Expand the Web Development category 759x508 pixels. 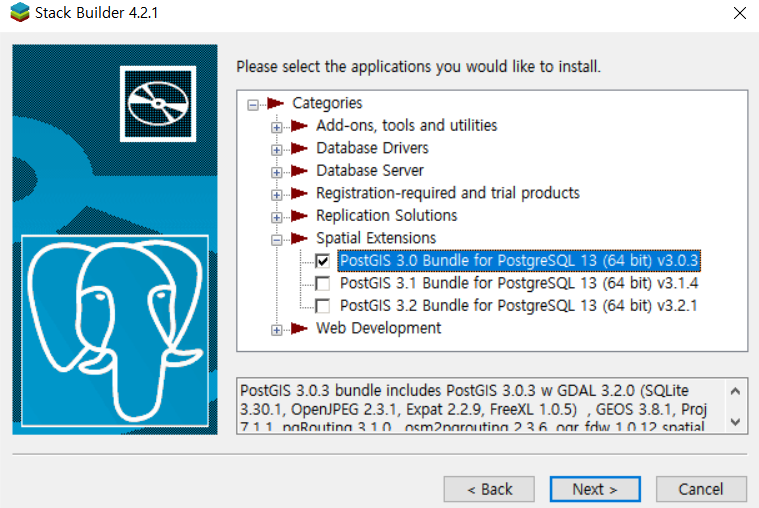coord(276,330)
